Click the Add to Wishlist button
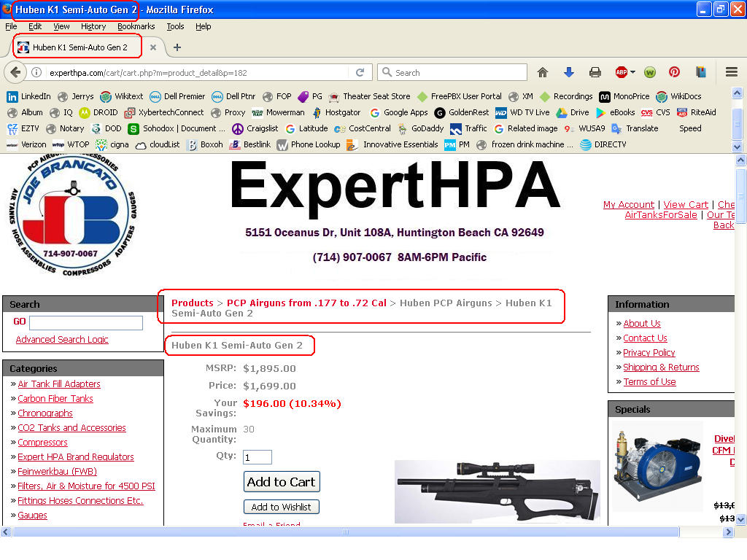This screenshot has height=560, width=747. 281,507
